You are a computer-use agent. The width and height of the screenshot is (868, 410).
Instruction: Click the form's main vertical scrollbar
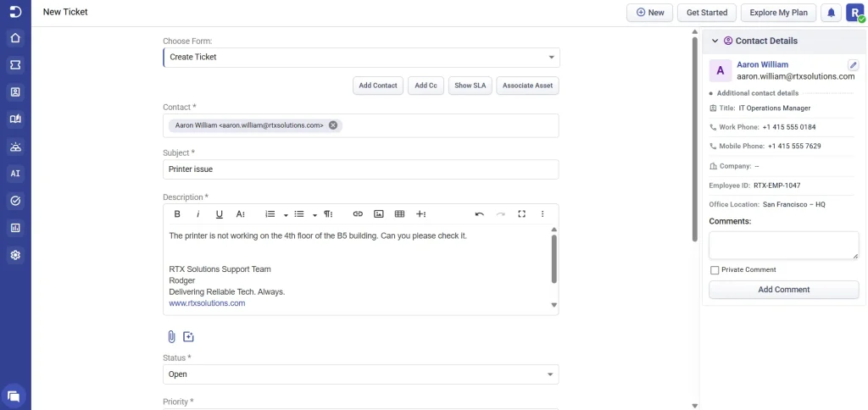click(695, 138)
